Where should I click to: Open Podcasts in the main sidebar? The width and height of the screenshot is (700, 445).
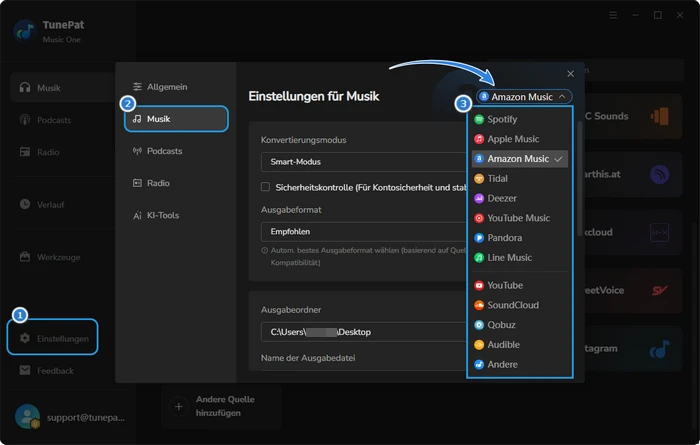pyautogui.click(x=62, y=120)
